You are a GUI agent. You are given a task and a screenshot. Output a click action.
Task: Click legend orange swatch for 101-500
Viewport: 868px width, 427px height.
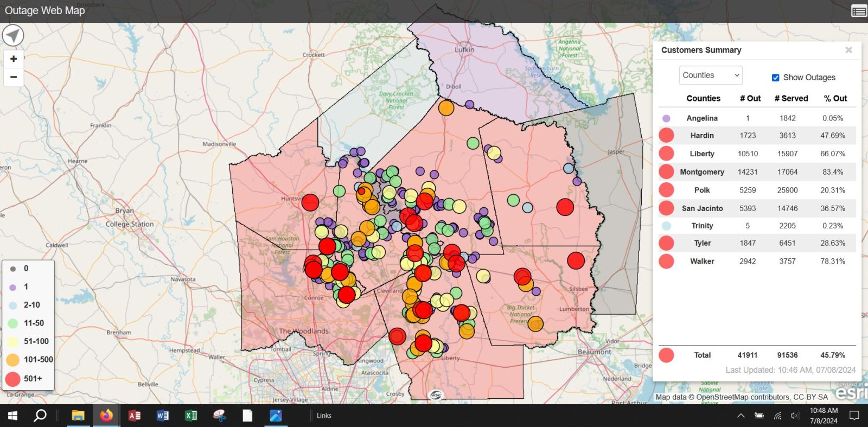tap(13, 360)
